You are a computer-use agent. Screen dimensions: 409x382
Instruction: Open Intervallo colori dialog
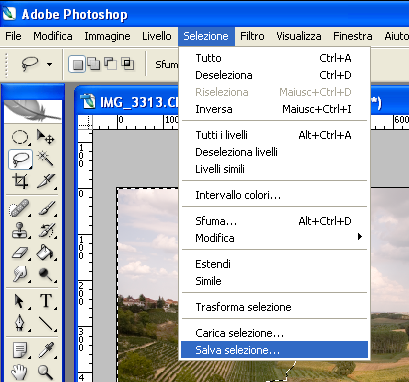(274, 195)
